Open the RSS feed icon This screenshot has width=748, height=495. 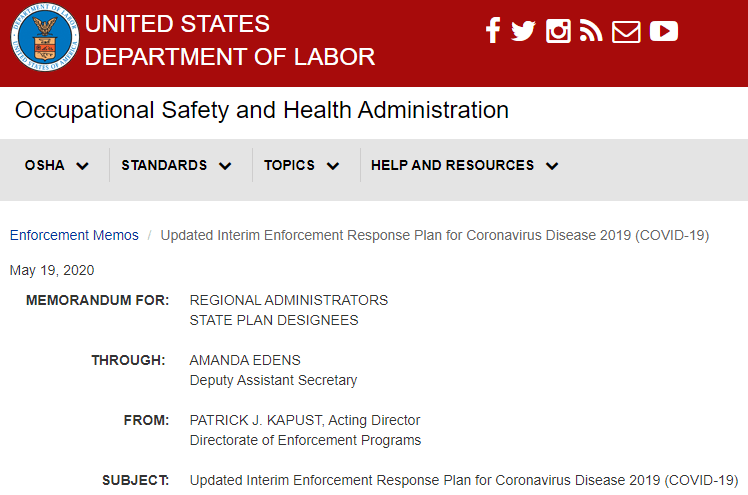tap(591, 31)
